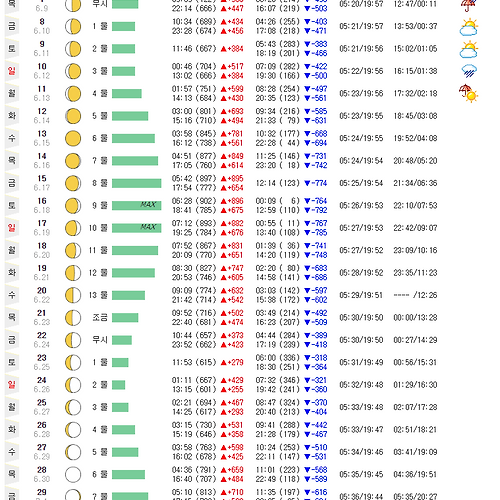
Task: Click the moon phase icon for date 9
Action: [73, 49]
